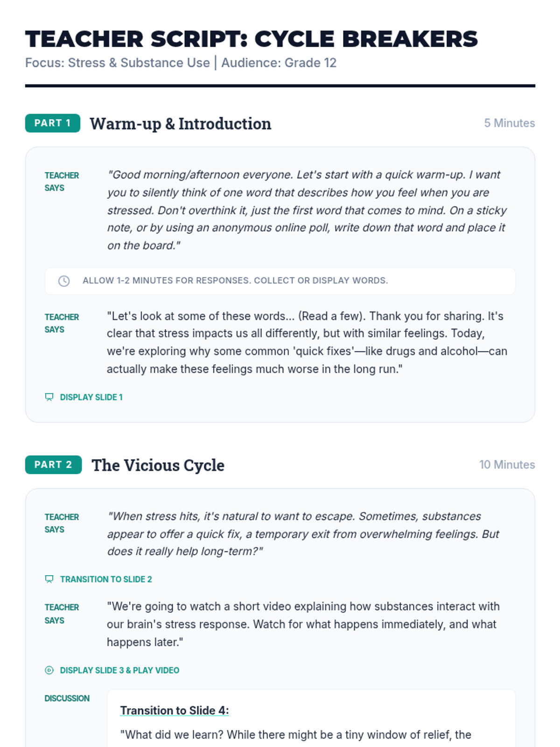The width and height of the screenshot is (560, 747).
Task: Click the 5 Minutes duration label
Action: coord(509,123)
